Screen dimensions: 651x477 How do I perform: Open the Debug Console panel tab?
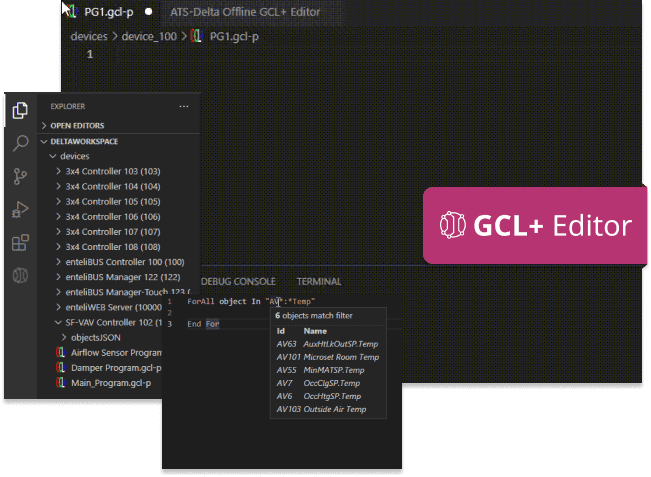coord(239,282)
